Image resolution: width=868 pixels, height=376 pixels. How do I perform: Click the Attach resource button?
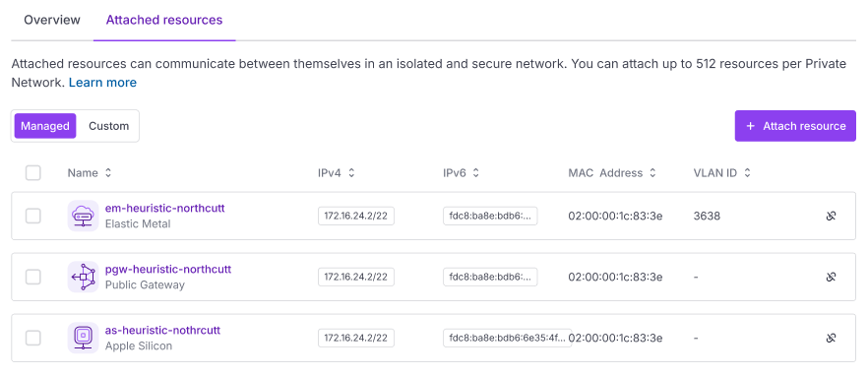pyautogui.click(x=795, y=126)
